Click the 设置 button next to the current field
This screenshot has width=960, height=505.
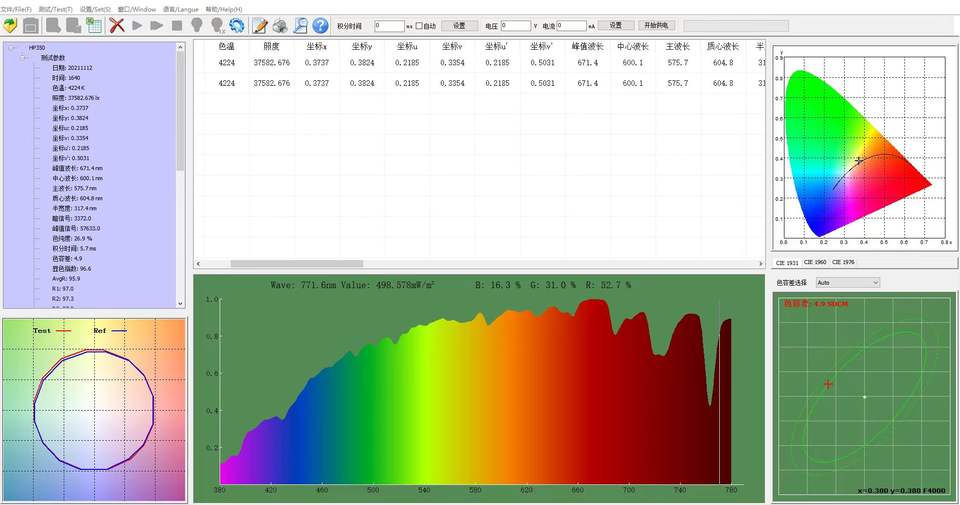click(616, 26)
